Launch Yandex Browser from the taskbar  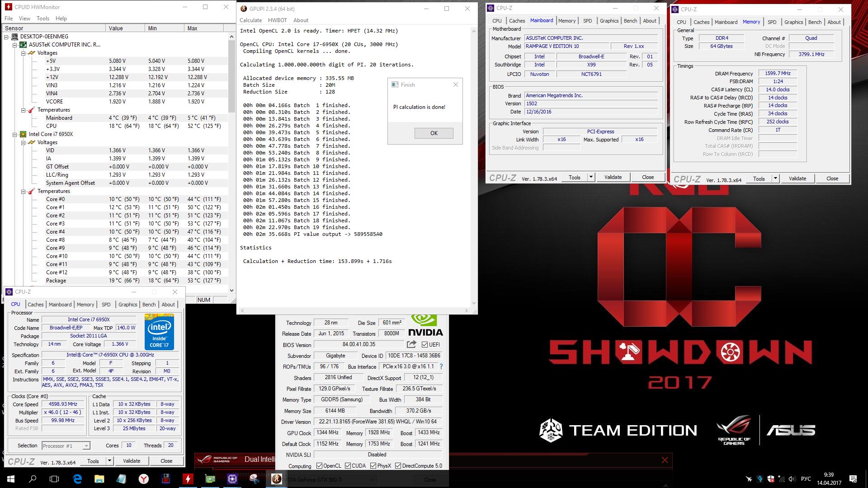click(143, 479)
